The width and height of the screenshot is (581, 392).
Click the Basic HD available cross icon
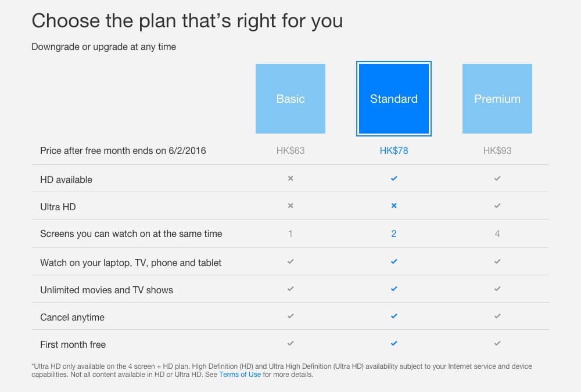click(x=290, y=179)
